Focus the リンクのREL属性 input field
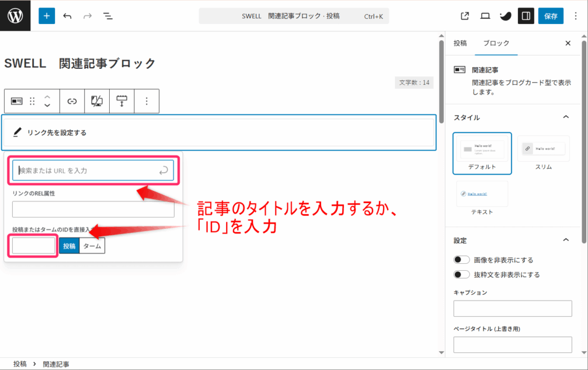Viewport: 588px width, 370px height. pyautogui.click(x=93, y=209)
